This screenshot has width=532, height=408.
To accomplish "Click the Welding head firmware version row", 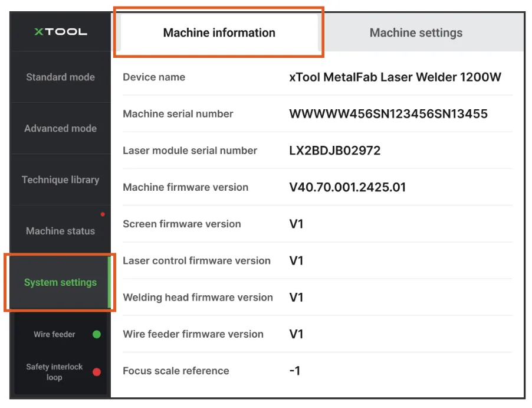I will (x=317, y=297).
